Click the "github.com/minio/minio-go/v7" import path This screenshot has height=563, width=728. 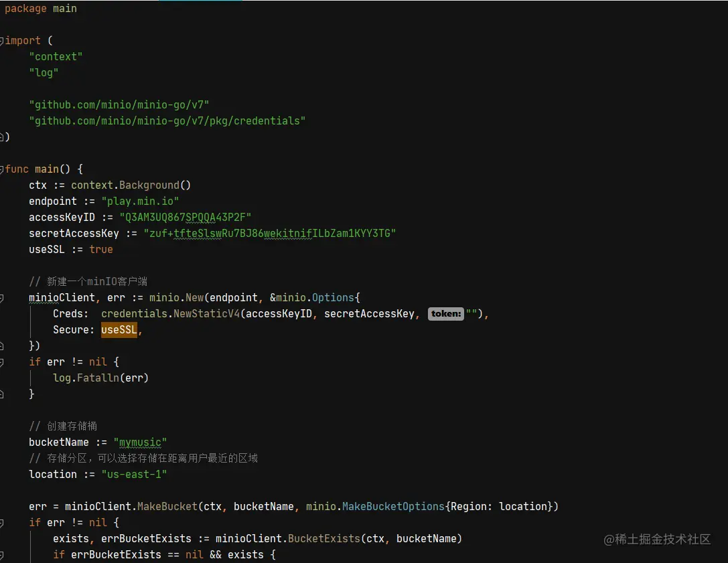point(119,105)
